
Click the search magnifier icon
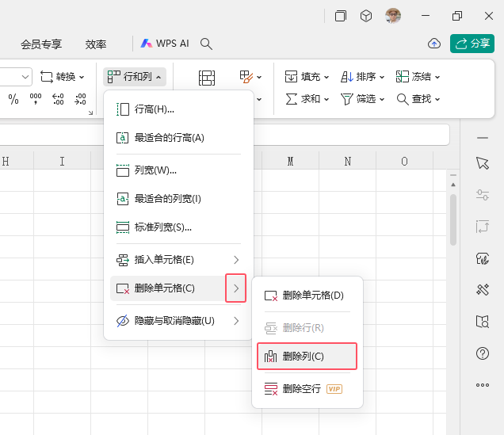click(206, 44)
